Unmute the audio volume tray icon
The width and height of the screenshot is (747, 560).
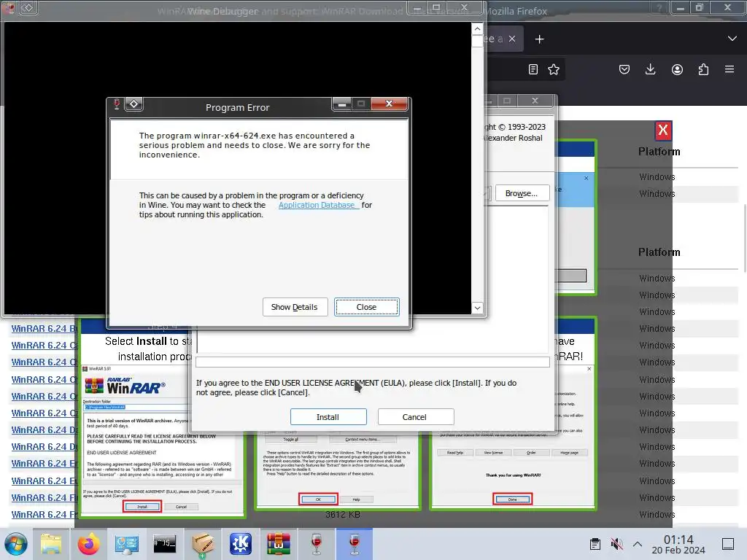616,544
